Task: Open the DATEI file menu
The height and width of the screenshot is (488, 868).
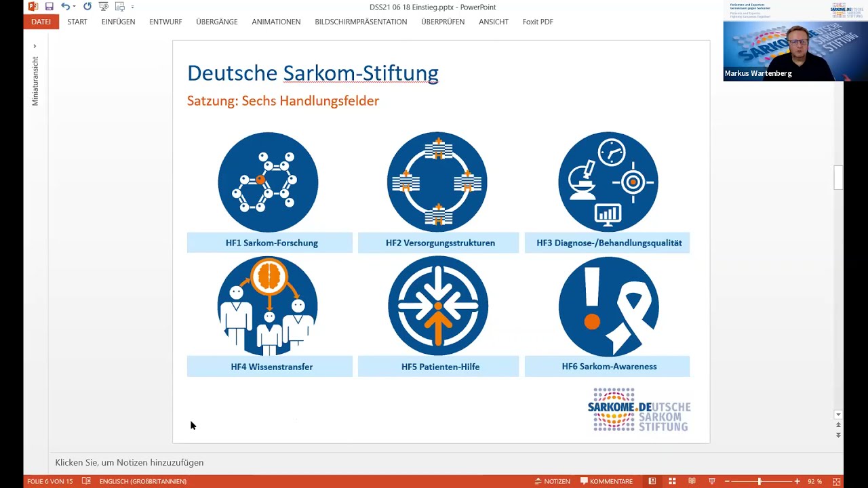Action: pos(41,22)
